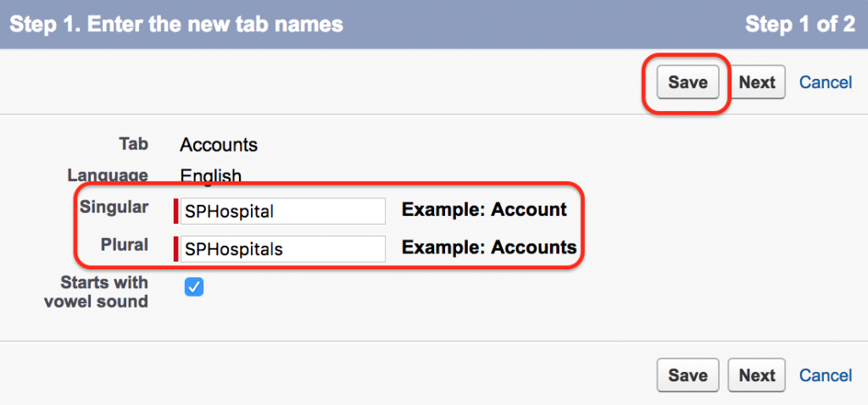This screenshot has height=405, width=868.
Task: Click the Step 1 of 2 indicator
Action: [800, 25]
